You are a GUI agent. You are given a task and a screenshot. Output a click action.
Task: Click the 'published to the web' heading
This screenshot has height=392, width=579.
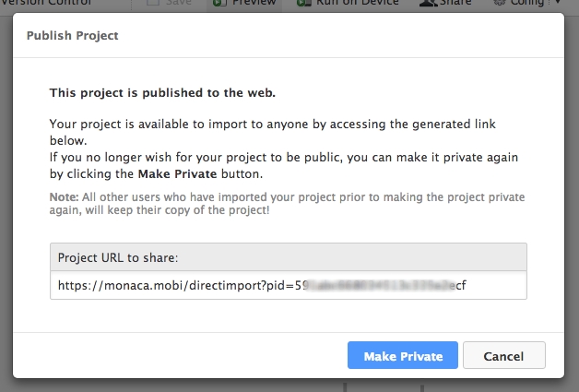click(162, 92)
